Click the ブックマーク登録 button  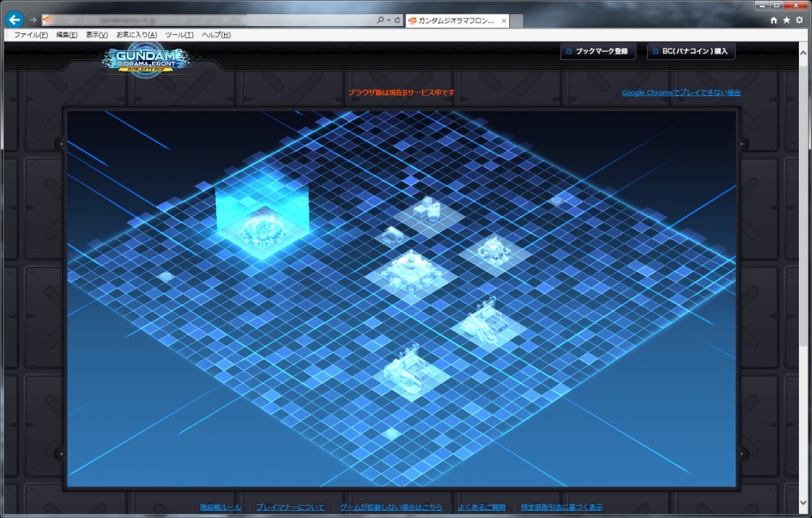pyautogui.click(x=596, y=51)
